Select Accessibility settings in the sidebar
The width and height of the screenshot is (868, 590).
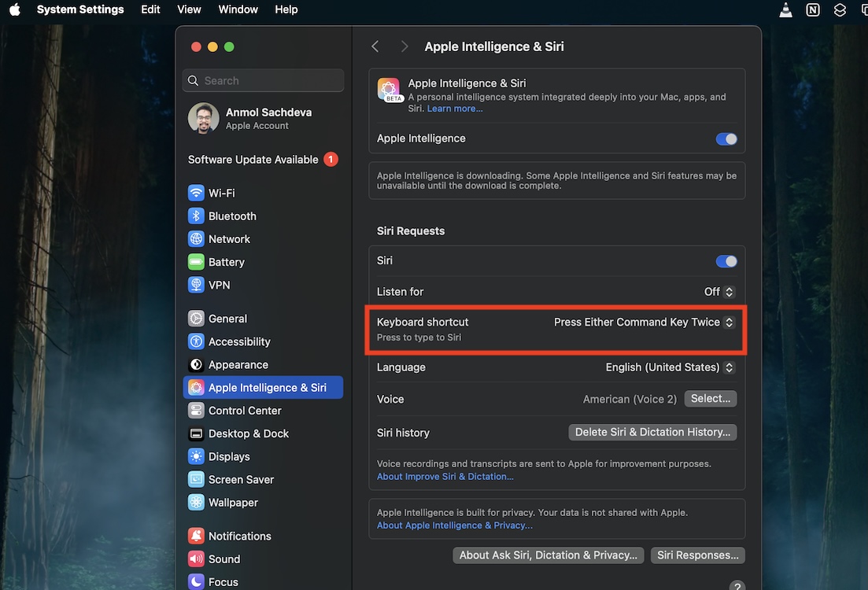click(x=239, y=341)
